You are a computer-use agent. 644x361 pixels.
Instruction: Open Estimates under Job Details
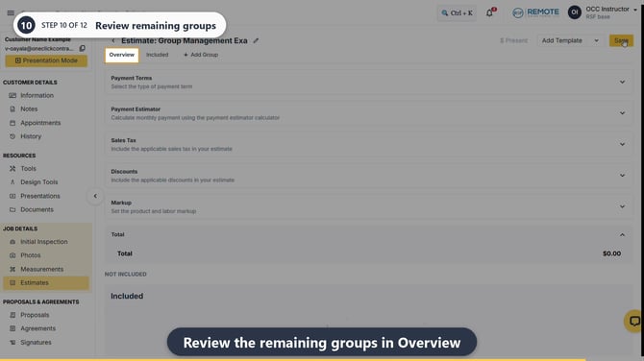point(35,282)
